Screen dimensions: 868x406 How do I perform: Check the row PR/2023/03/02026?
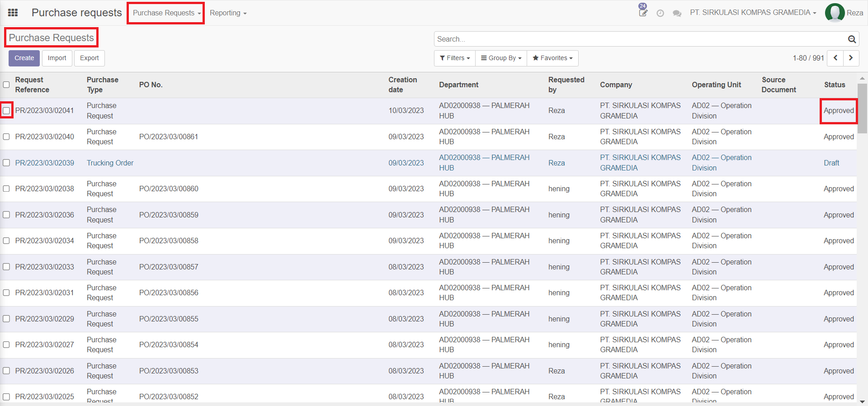point(6,371)
